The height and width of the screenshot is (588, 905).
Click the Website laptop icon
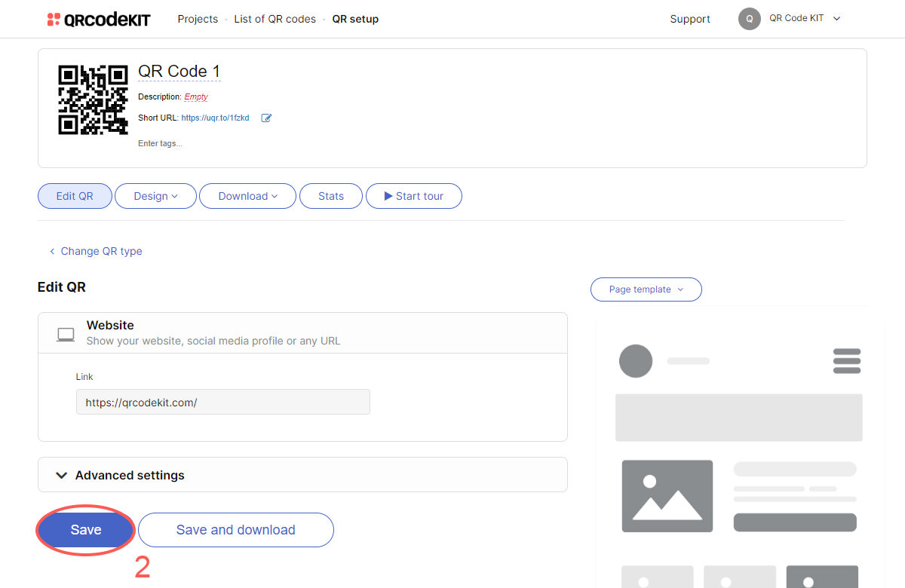point(66,334)
